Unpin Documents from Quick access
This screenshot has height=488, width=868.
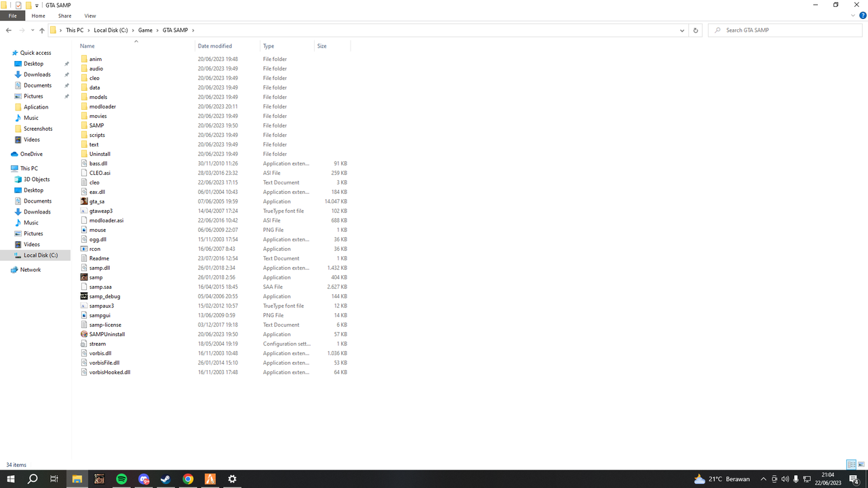pos(66,85)
